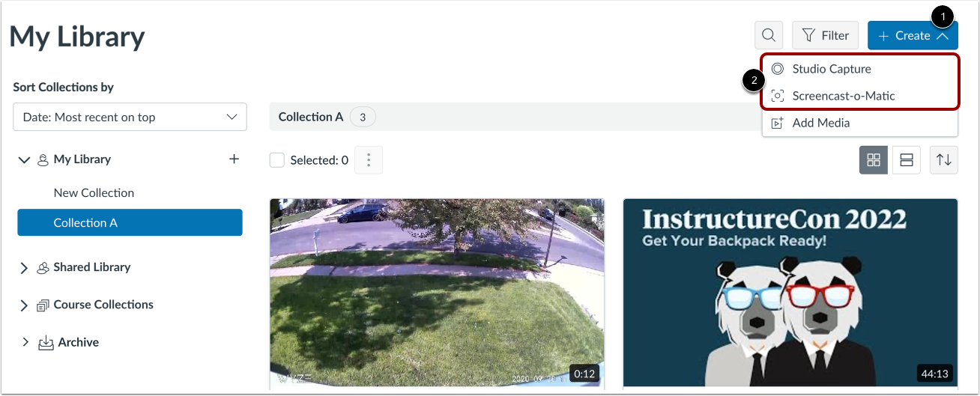Add a new collection with plus icon

[x=234, y=159]
